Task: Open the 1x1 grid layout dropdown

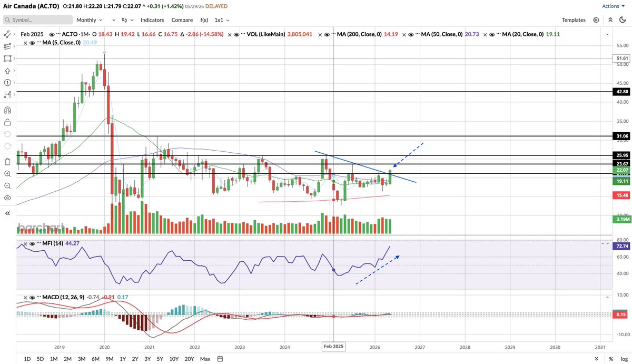Action: [222, 20]
